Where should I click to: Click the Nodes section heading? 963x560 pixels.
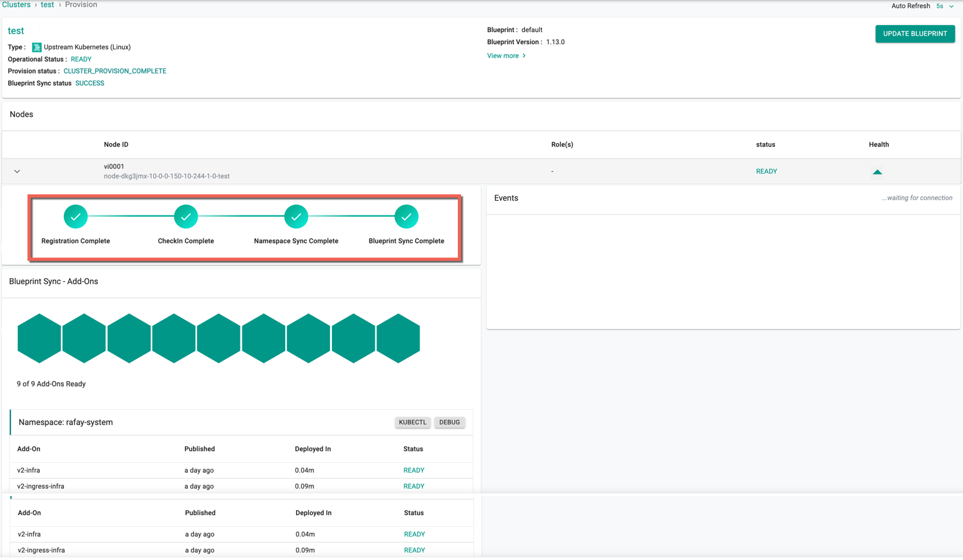[x=22, y=114]
